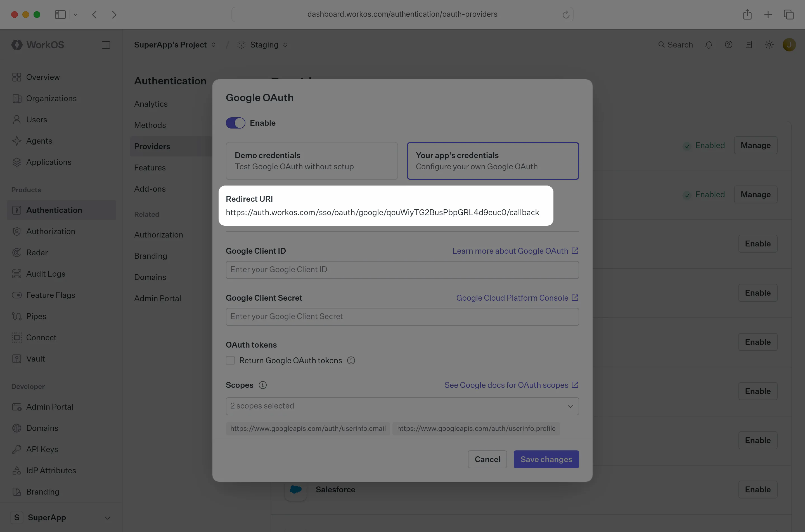Click the Vault icon
Screen dimensions: 805x532
[x=16, y=359]
